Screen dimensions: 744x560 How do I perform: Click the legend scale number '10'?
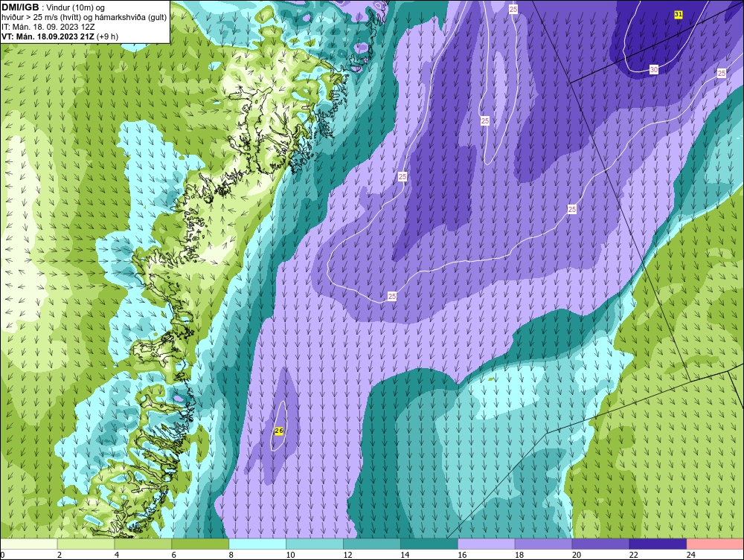(x=290, y=555)
